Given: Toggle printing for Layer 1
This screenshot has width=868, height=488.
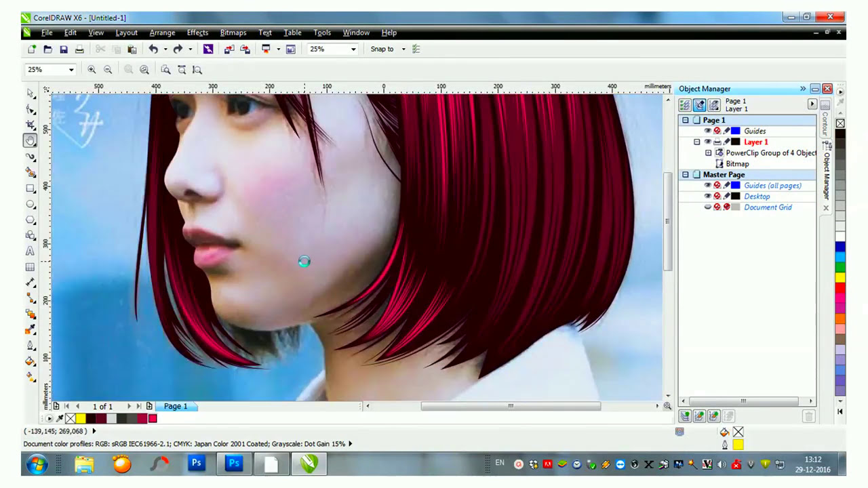Looking at the screenshot, I should click(x=717, y=142).
